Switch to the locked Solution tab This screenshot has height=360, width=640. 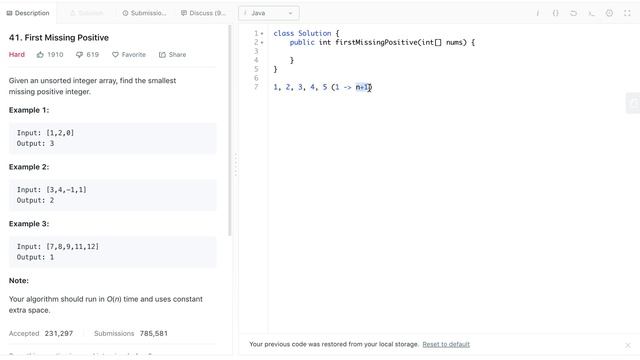87,13
